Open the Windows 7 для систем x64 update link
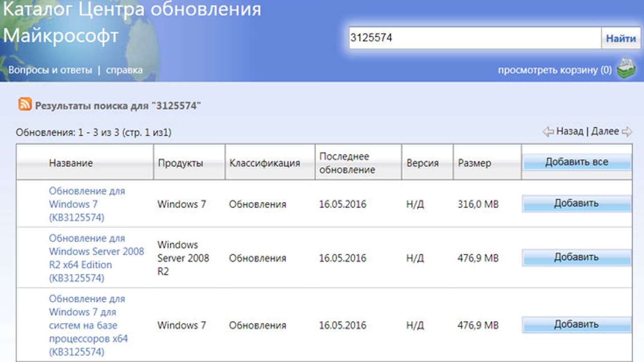The height and width of the screenshot is (362, 644). click(x=88, y=325)
